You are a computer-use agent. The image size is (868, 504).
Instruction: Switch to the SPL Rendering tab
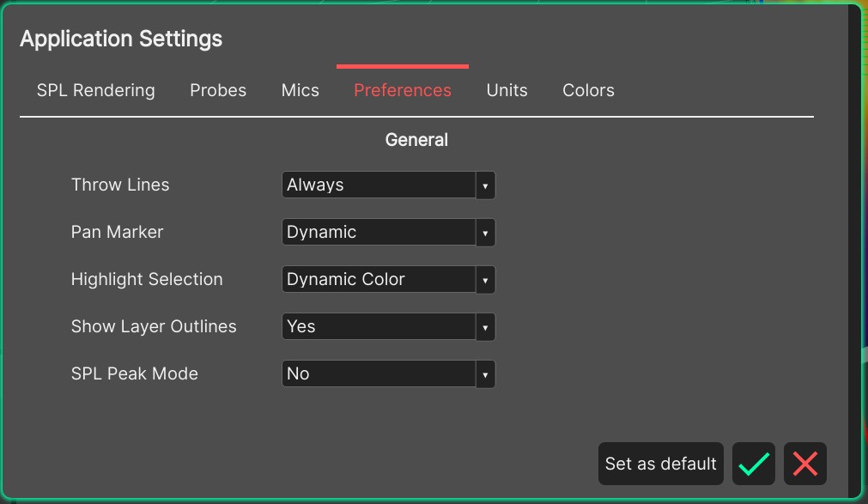coord(95,90)
